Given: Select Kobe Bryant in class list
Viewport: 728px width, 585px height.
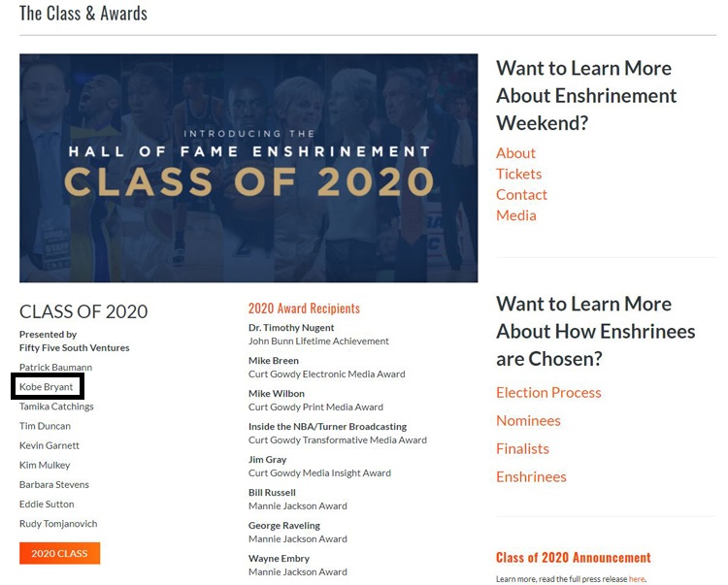Looking at the screenshot, I should point(46,387).
